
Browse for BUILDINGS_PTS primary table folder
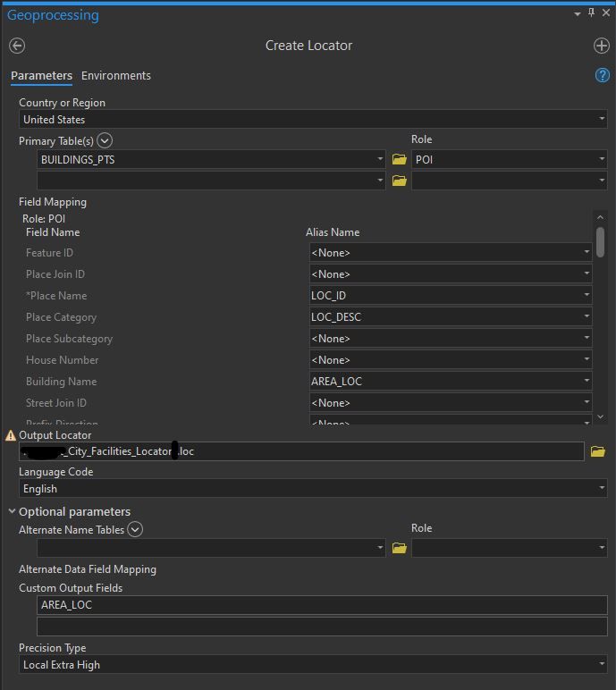coord(400,160)
